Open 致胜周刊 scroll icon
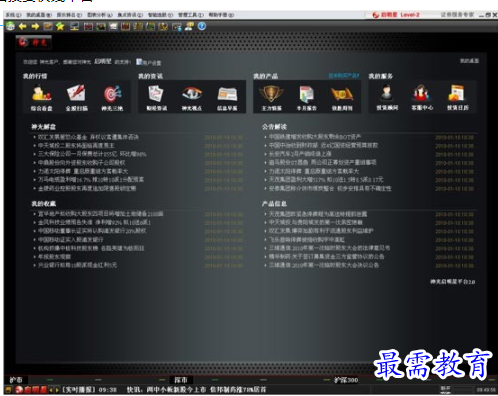Image resolution: width=498 pixels, height=396 pixels. [x=342, y=98]
